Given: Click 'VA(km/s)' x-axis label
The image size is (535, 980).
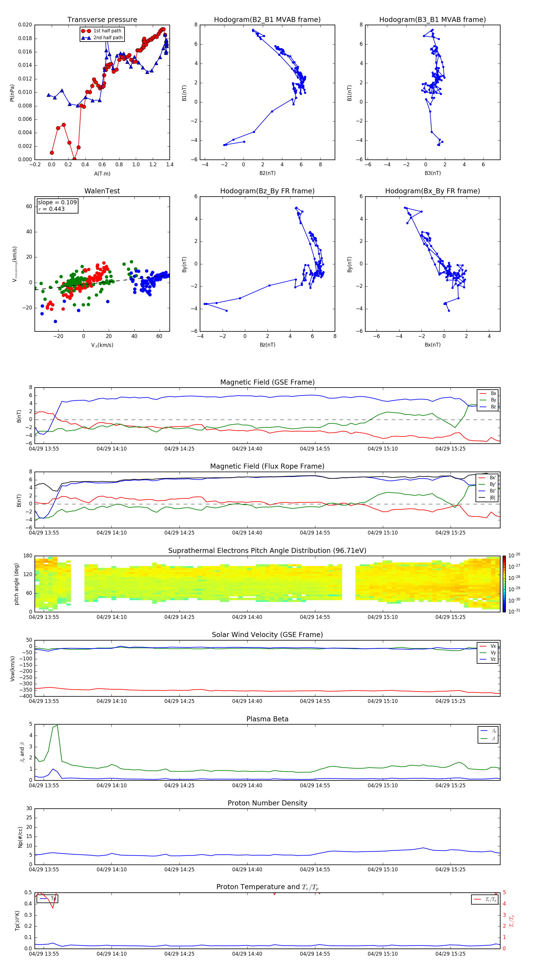Looking at the screenshot, I should coord(102,345).
